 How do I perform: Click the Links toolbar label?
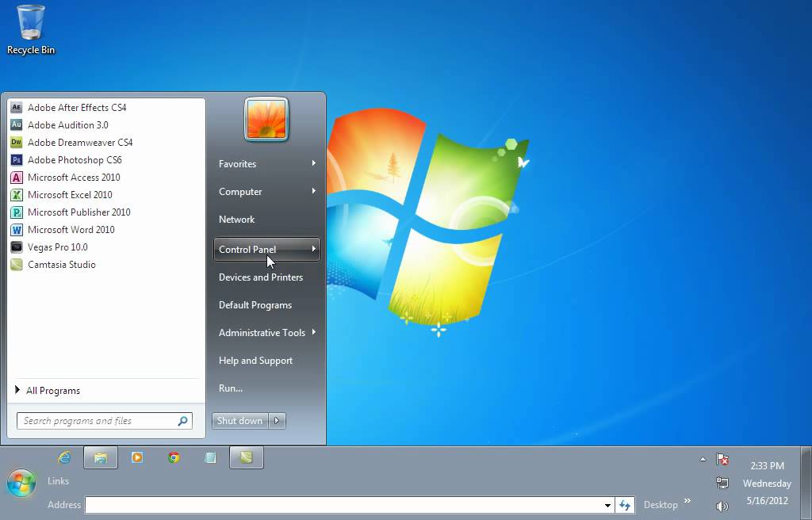pos(58,481)
